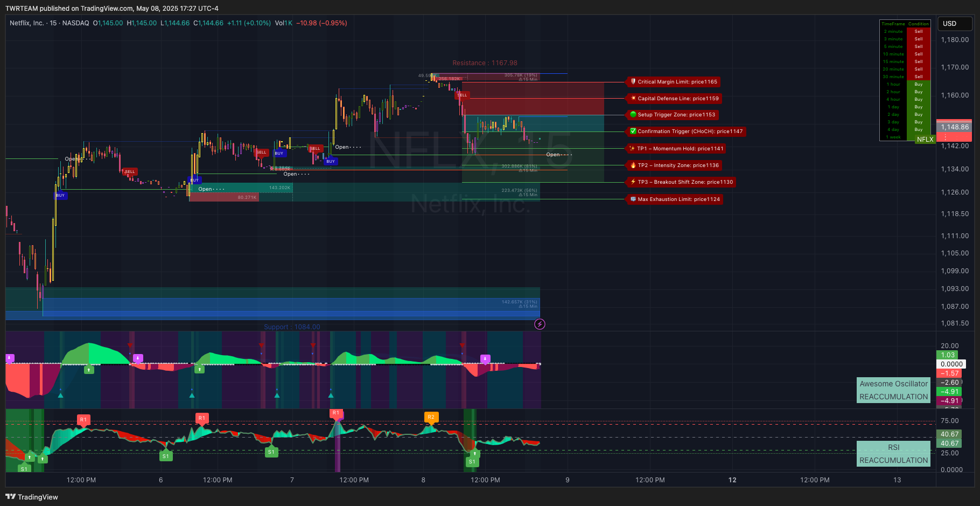
Task: Click the lightning icon on TP3 Breakout Shift Zone
Action: (633, 182)
